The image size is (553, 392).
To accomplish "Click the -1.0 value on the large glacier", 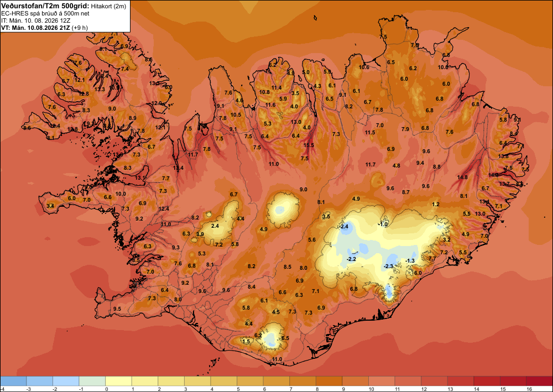I will click(x=383, y=224).
